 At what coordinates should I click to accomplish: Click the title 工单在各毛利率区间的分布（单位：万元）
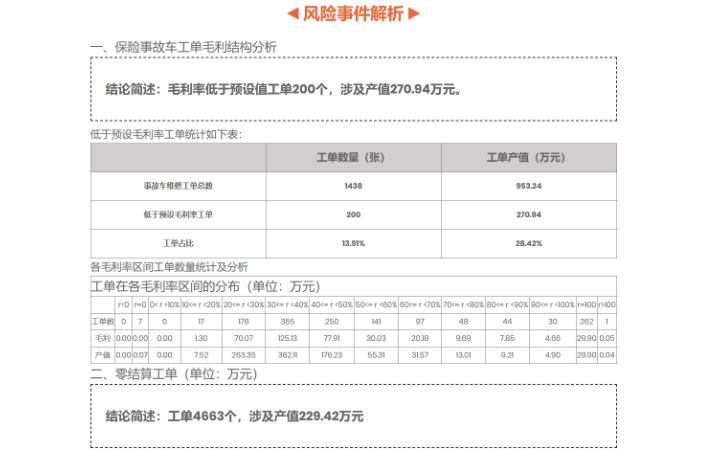pyautogui.click(x=205, y=287)
